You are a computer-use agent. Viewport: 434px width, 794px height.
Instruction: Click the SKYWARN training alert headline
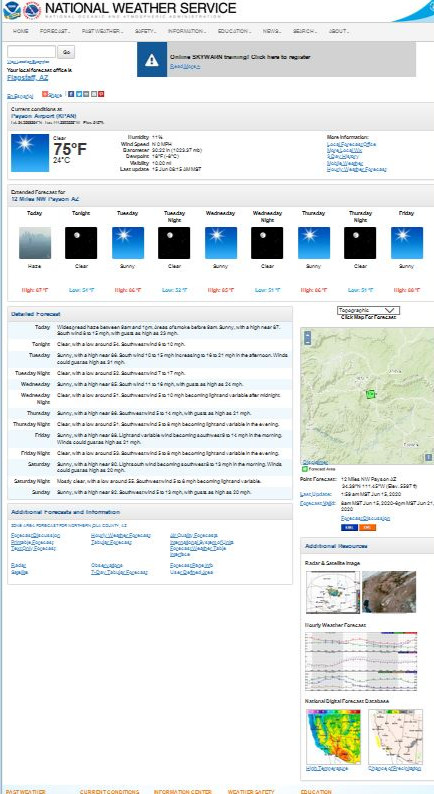240,57
